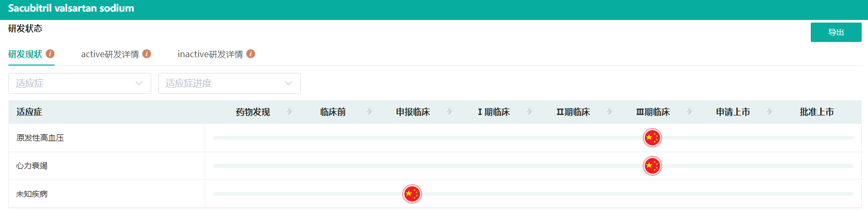The width and height of the screenshot is (868, 212).
Task: Click the info icon beside active研发详情
Action: point(147,54)
